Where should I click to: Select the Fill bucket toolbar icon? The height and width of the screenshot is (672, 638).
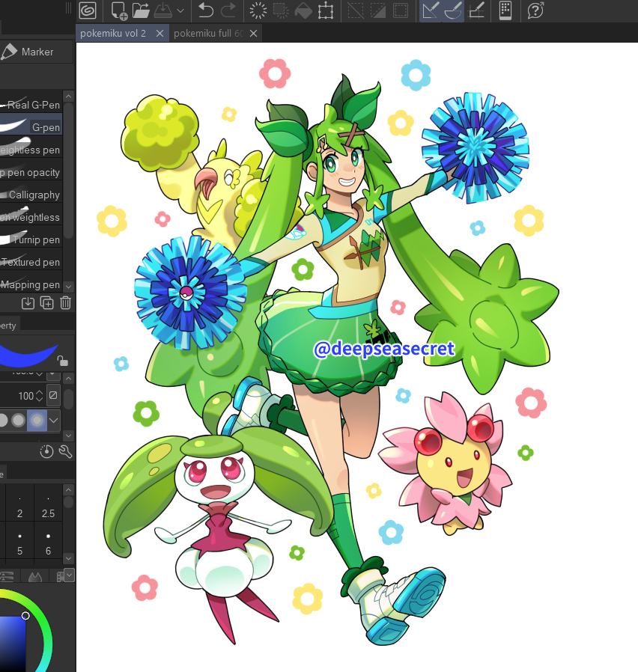coord(303,10)
